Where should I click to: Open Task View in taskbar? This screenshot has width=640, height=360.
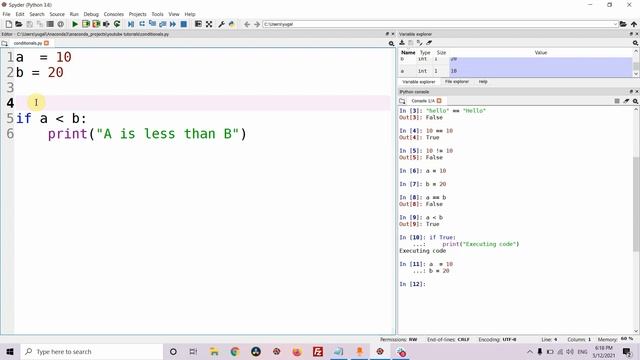(x=193, y=351)
